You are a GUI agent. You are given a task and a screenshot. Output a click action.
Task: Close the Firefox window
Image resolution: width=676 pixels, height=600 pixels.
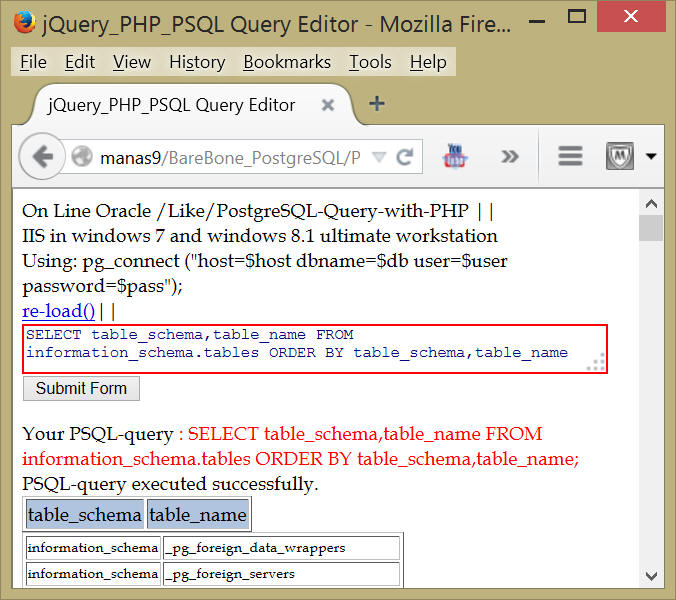[x=631, y=16]
